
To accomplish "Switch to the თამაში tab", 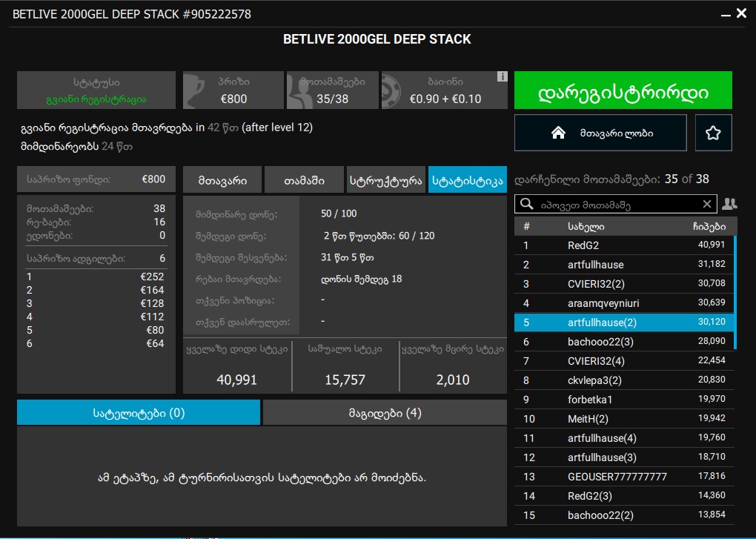I will [304, 179].
